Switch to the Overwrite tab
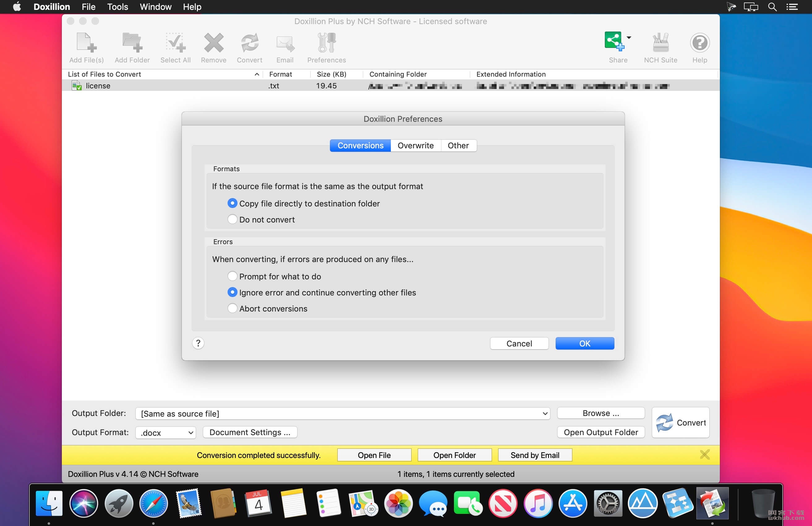Viewport: 812px width, 526px height. [416, 146]
